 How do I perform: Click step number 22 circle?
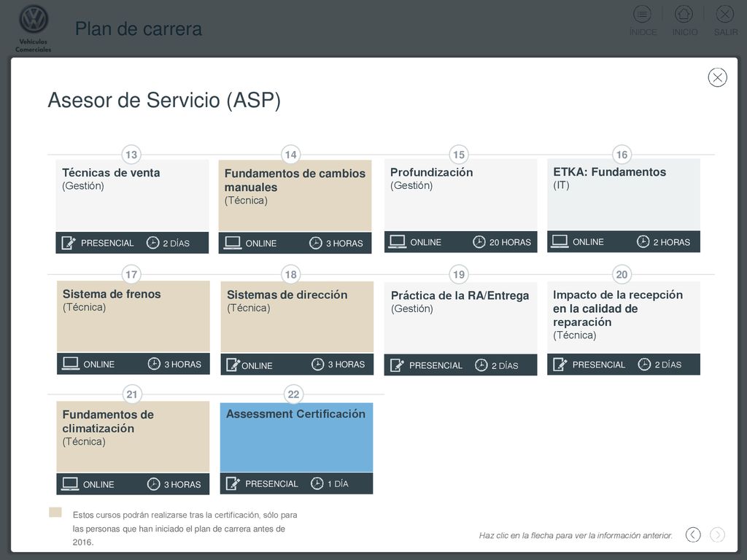[x=293, y=394]
